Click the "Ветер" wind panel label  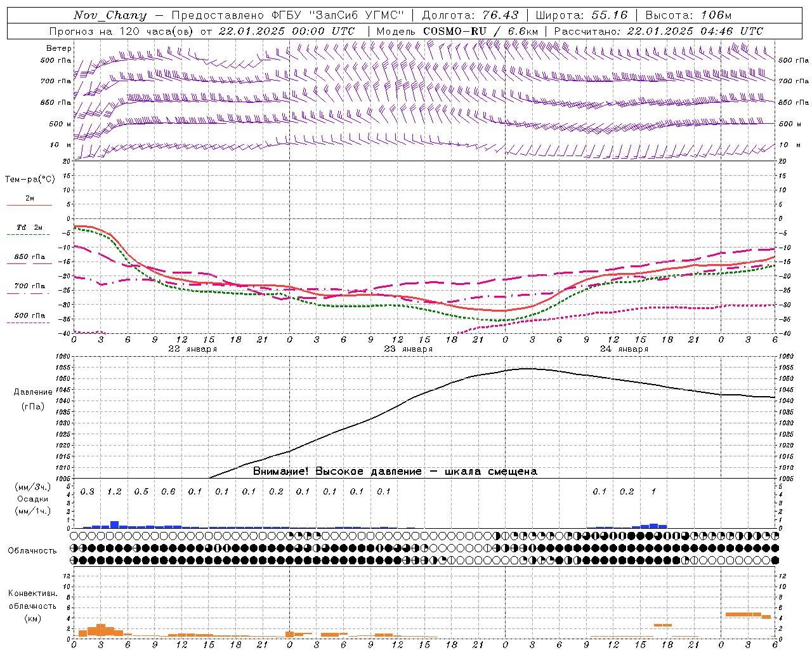pos(59,48)
